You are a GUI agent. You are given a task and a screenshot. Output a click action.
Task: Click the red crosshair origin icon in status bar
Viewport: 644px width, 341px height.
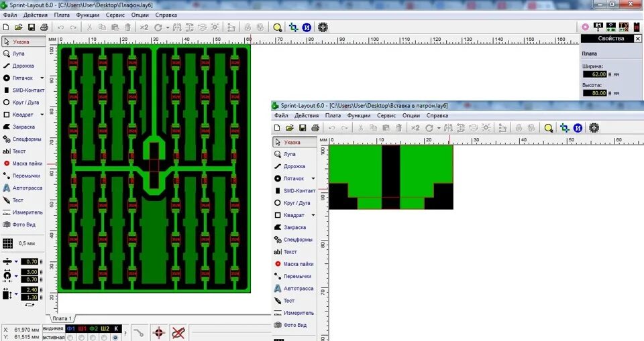[159, 333]
